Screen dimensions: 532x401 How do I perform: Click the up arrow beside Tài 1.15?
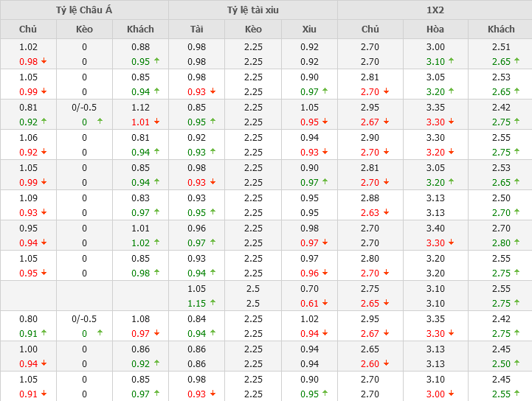(213, 303)
